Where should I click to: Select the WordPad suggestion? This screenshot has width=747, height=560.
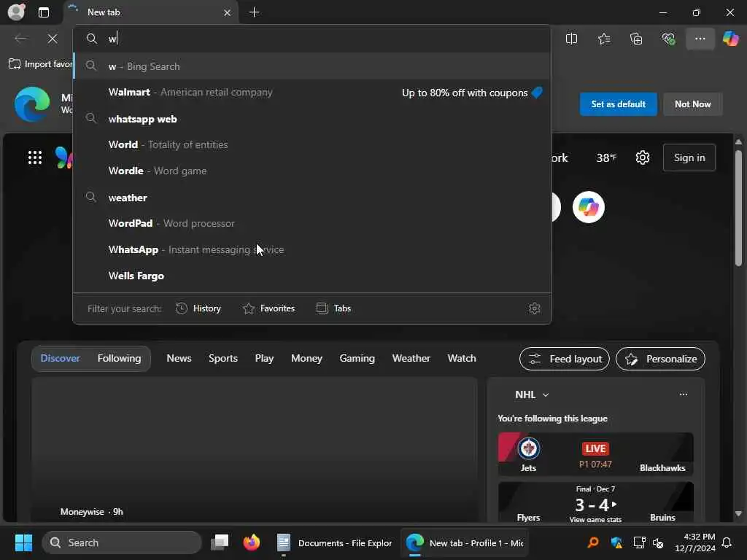click(312, 223)
